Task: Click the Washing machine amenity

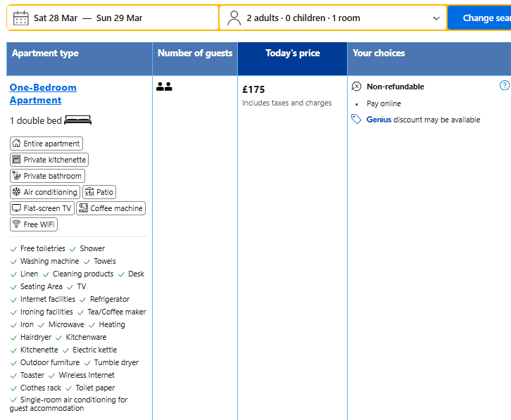Action: [49, 261]
